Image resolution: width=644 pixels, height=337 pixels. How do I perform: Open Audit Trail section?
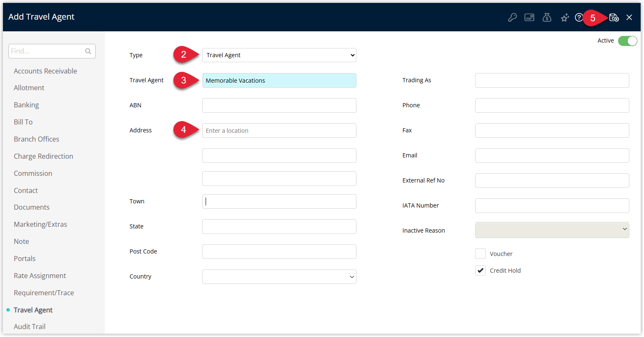click(x=30, y=327)
